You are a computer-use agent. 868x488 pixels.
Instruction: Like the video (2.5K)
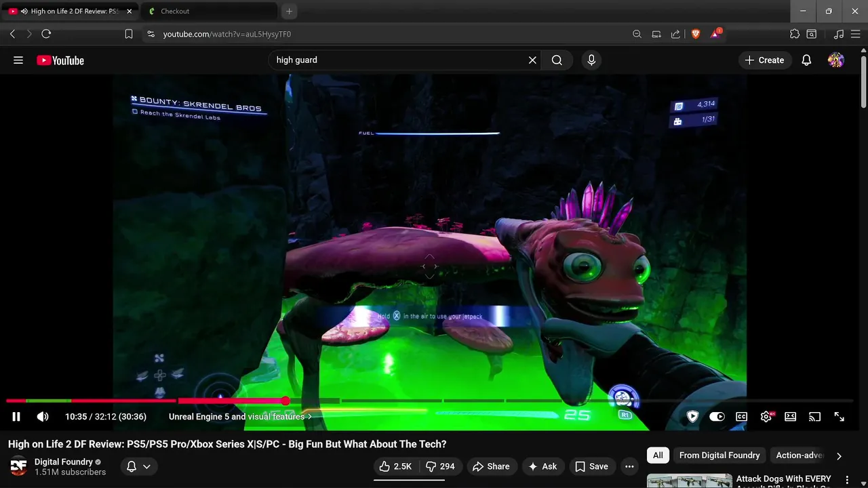pos(395,466)
